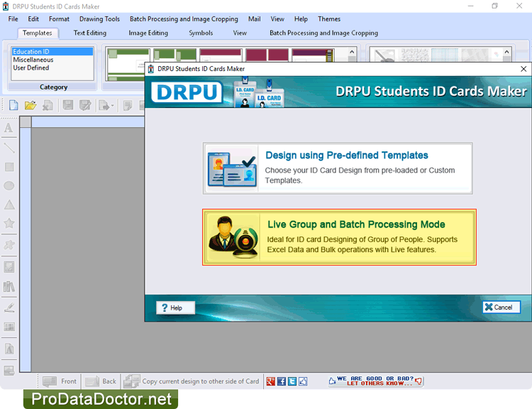Choose the second green split template thumbnail
The width and height of the screenshot is (532, 409).
click(174, 55)
